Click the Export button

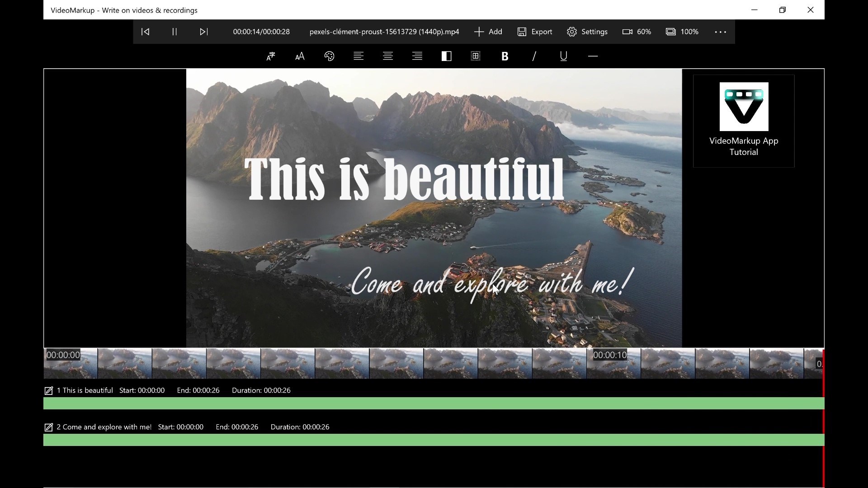[x=535, y=32]
